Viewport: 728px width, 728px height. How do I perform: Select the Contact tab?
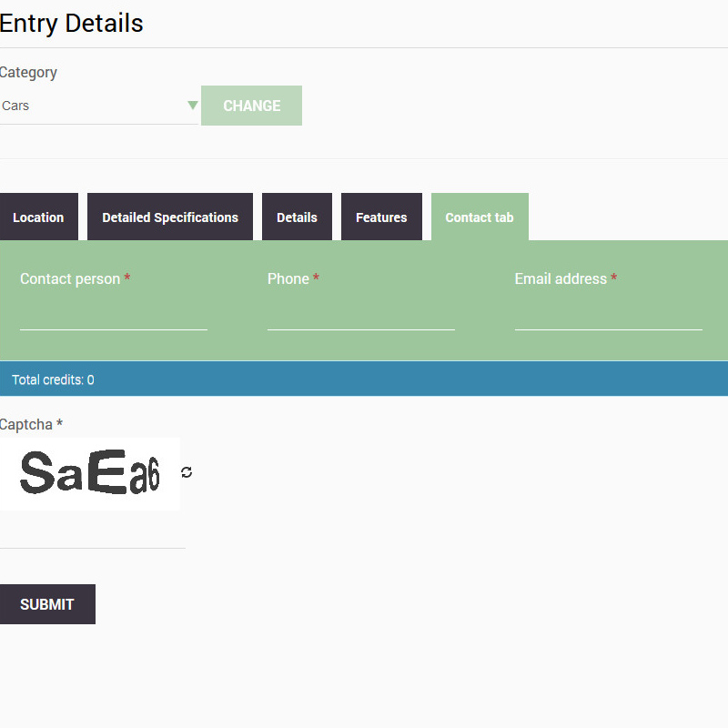pos(480,217)
